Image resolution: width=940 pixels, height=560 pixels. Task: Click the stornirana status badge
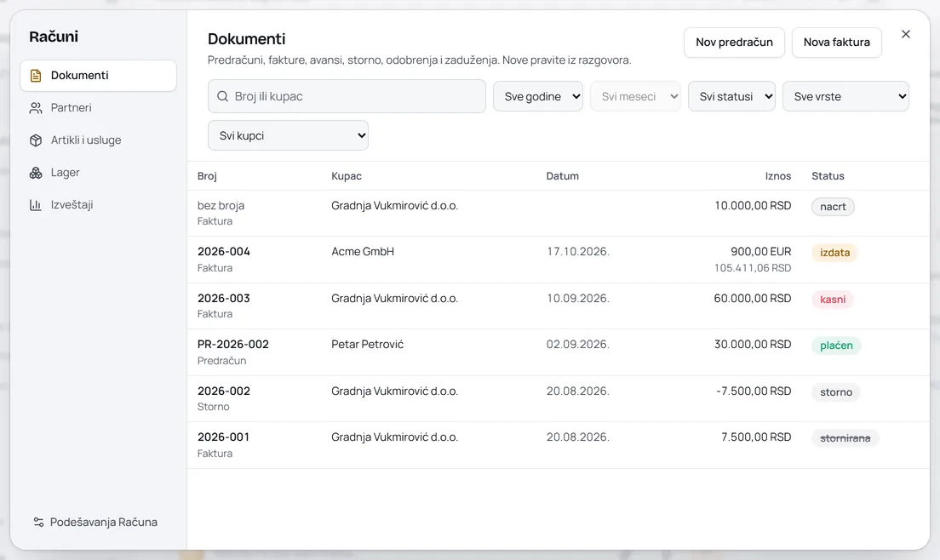pyautogui.click(x=845, y=438)
